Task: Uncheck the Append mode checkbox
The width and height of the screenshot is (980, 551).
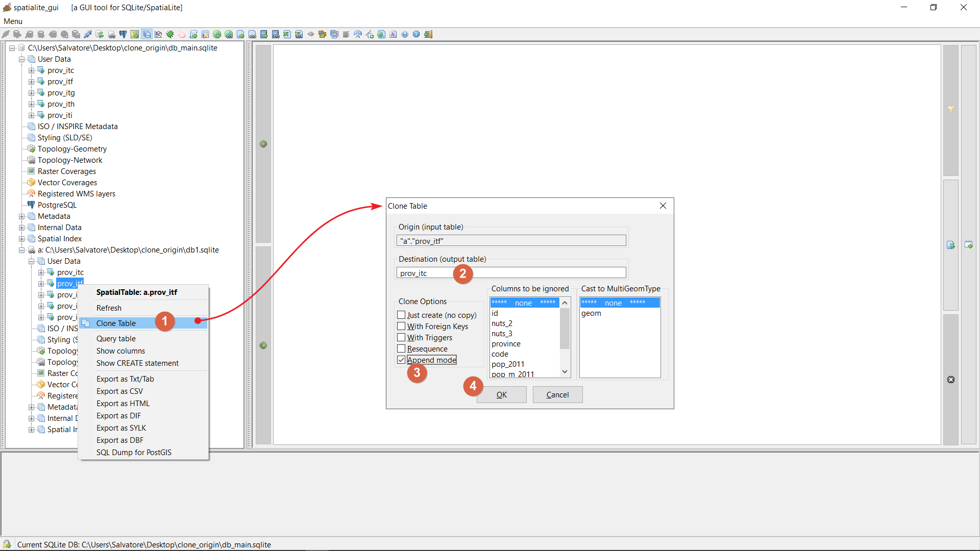Action: coord(401,360)
